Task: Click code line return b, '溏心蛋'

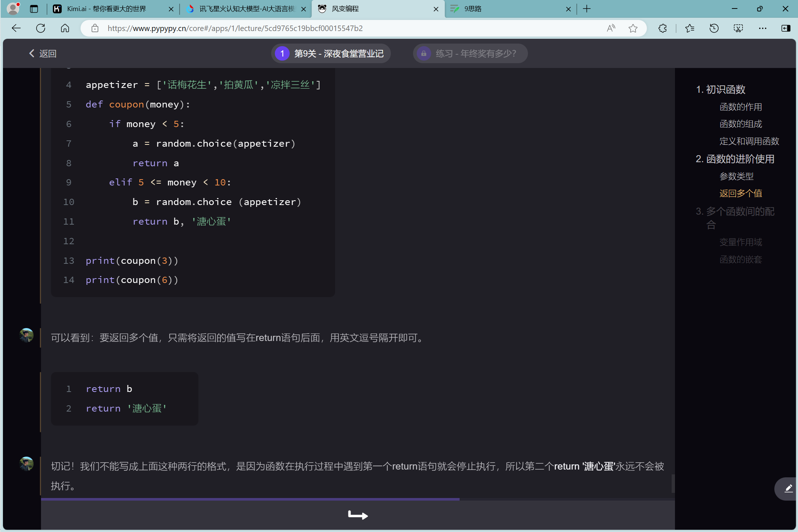Action: point(182,222)
